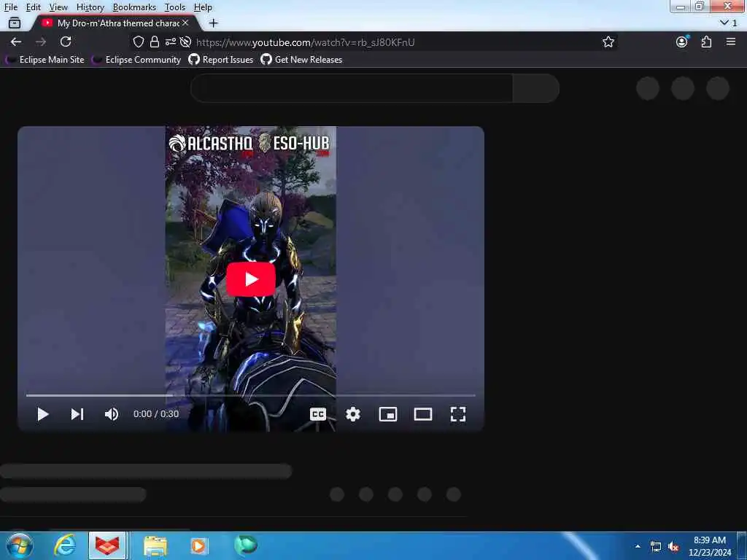Click the red browser icon in taskbar

pyautogui.click(x=107, y=545)
